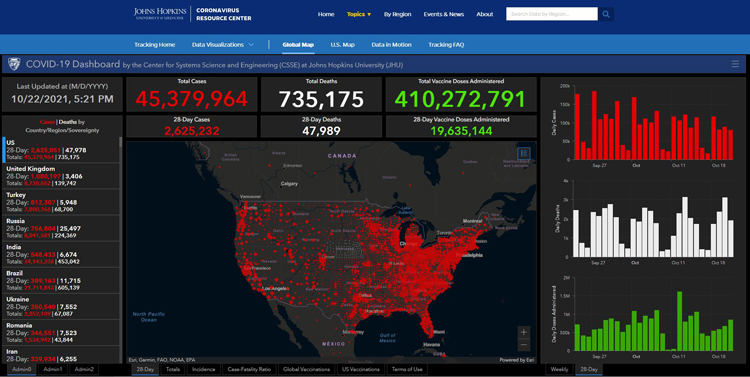Screen dimensions: 750x377
Task: Open the U.S. Map link
Action: click(x=342, y=44)
